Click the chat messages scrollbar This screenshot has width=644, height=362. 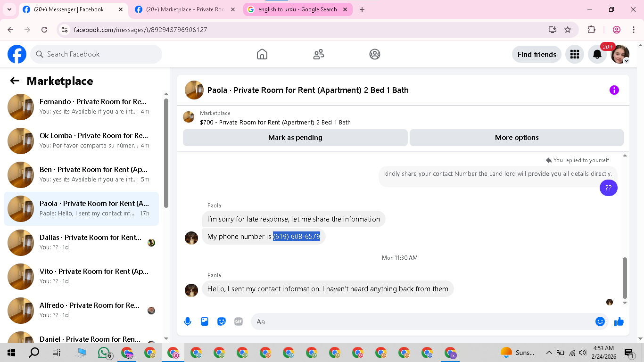(625, 278)
